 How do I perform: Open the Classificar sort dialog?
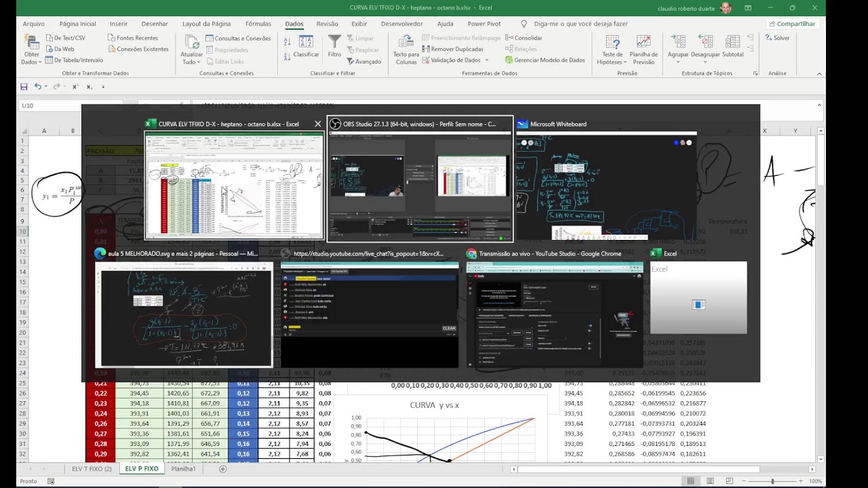tap(306, 46)
